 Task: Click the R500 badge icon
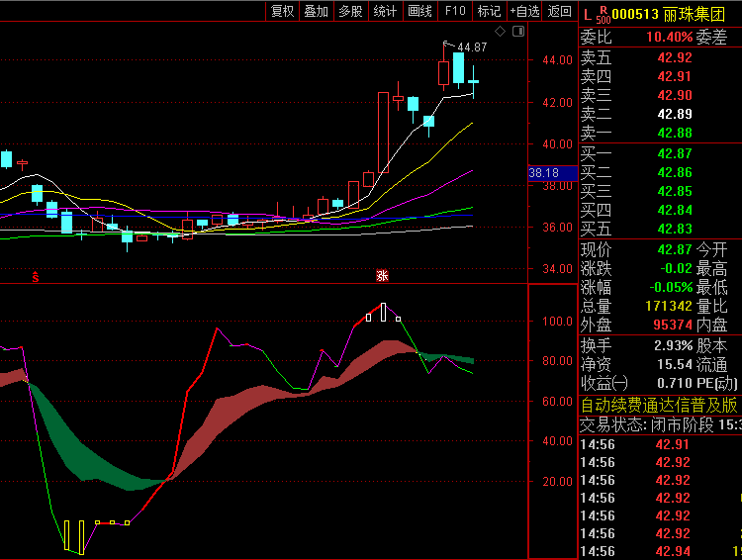click(603, 15)
